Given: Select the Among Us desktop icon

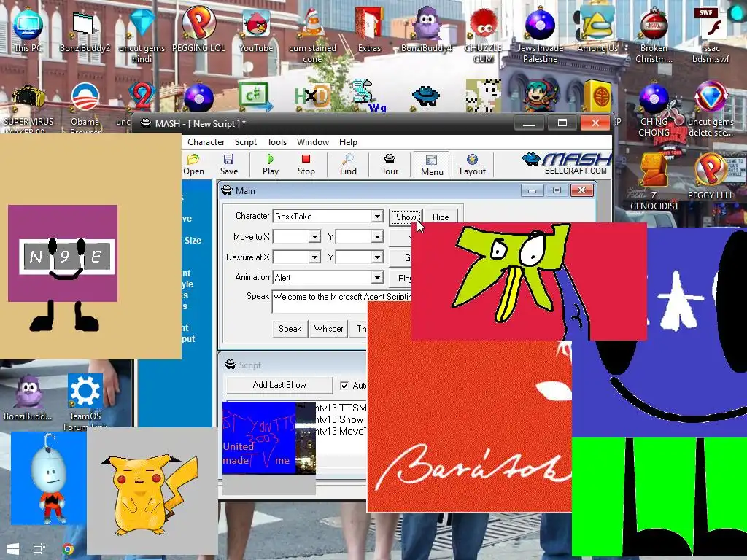Looking at the screenshot, I should [597, 29].
